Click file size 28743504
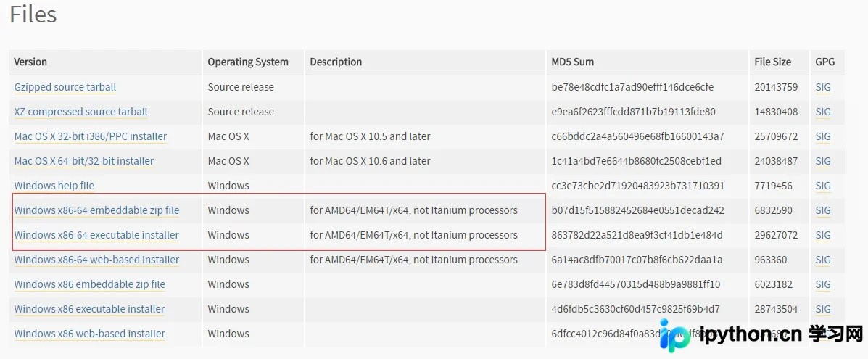The width and height of the screenshot is (868, 359). point(776,308)
